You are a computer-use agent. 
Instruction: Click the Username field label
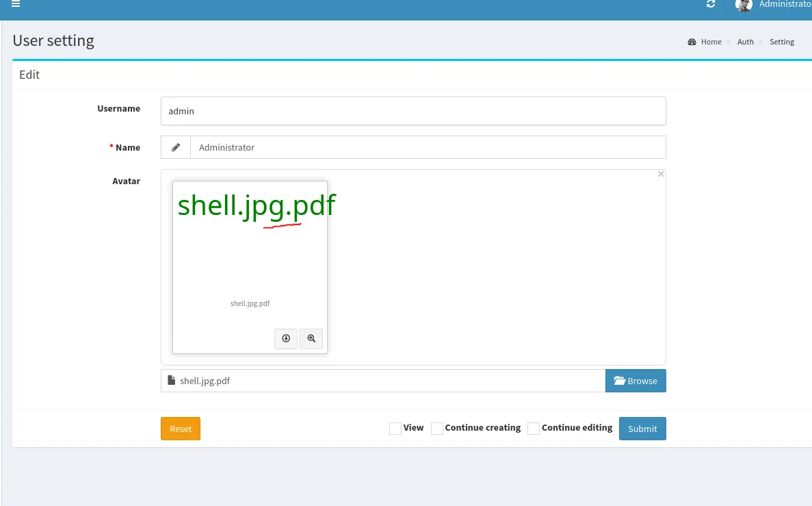pos(118,108)
